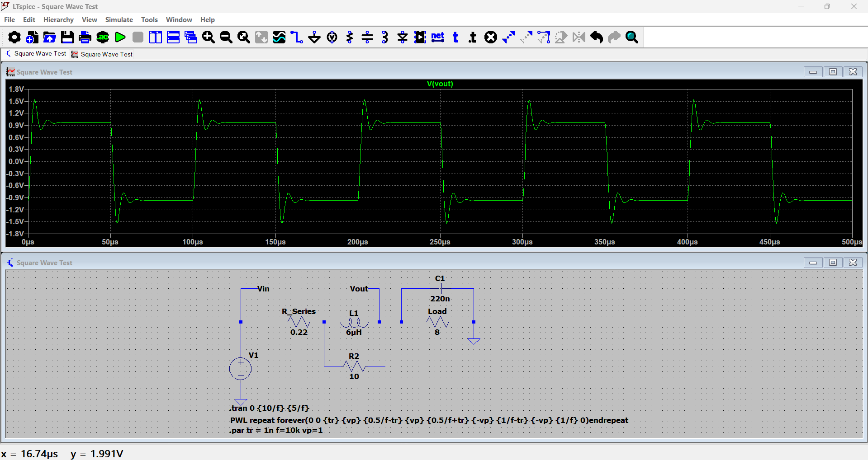Click the zoom out magnifier icon
Viewport: 868px width, 460px height.
[226, 37]
